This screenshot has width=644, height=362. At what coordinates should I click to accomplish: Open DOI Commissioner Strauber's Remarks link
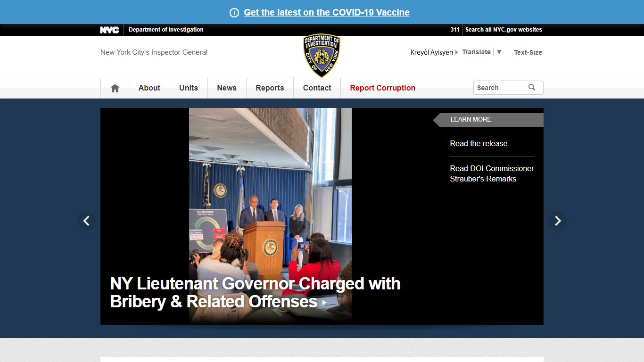492,173
